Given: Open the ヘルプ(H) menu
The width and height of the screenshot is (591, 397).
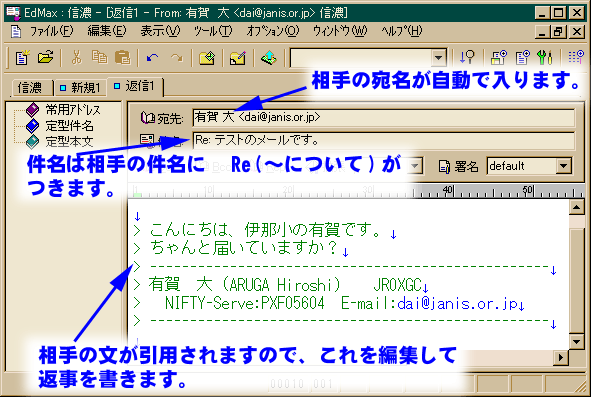Looking at the screenshot, I should click(401, 31).
